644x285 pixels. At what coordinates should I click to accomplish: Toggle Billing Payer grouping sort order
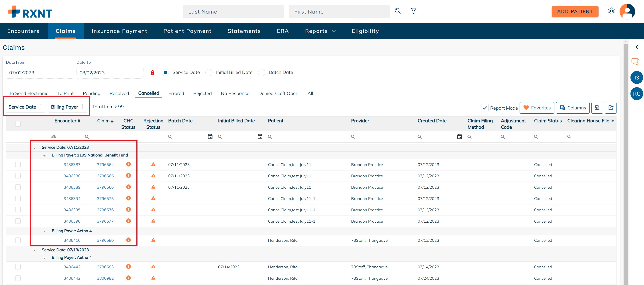point(67,107)
